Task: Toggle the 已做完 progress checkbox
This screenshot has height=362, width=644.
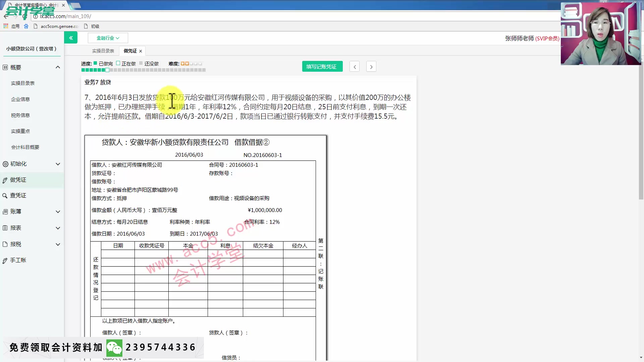Action: point(95,63)
